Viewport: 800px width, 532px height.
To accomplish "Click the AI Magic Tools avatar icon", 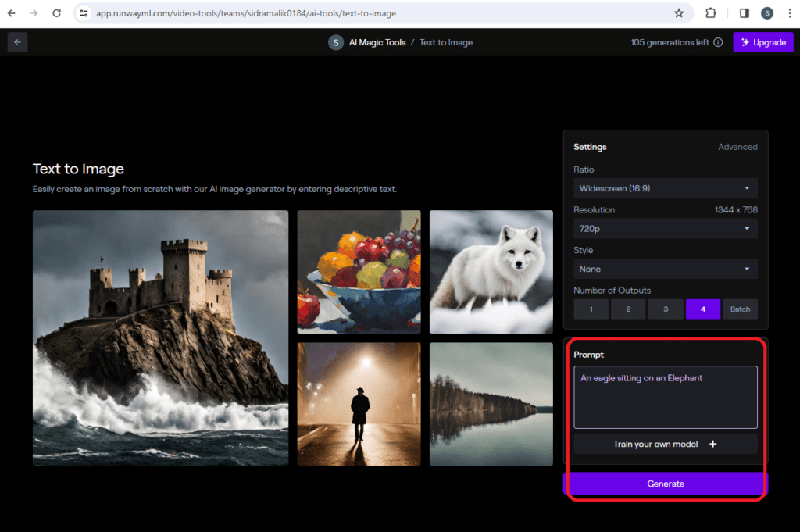I will [x=336, y=42].
